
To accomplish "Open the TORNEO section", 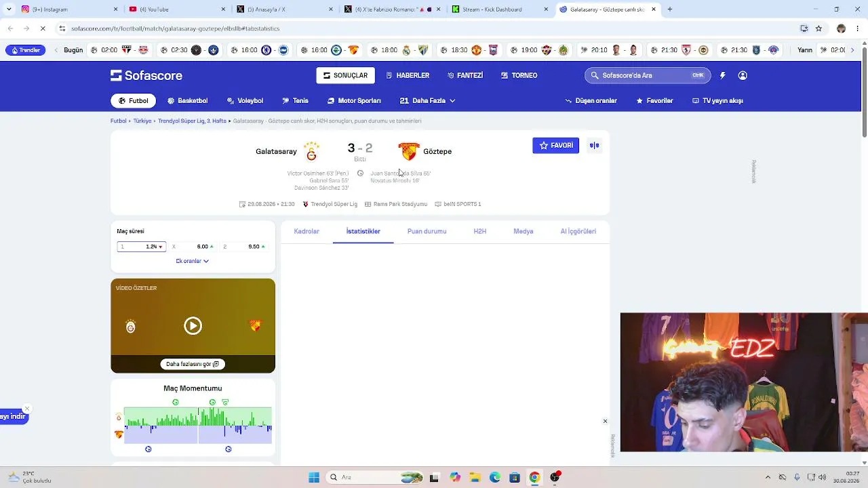I will click(x=519, y=75).
